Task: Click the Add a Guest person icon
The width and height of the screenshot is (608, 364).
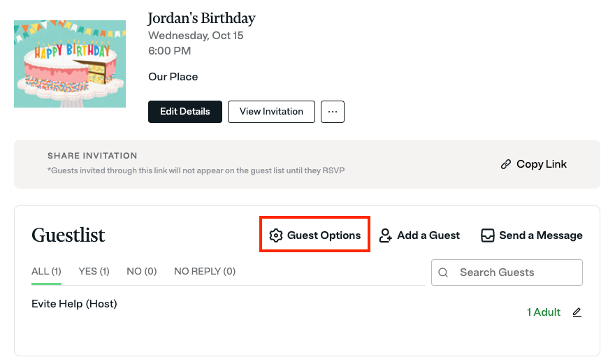Action: click(x=386, y=235)
